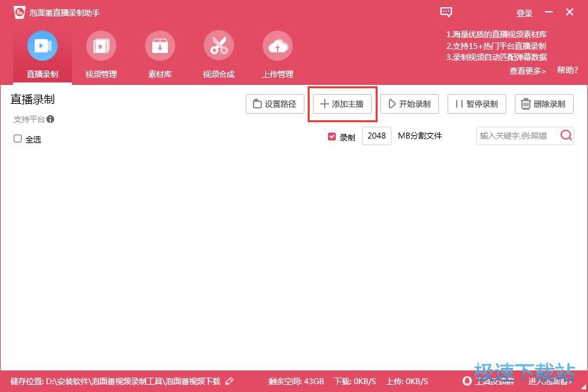588x392 pixels.
Task: Click the 登录 login link
Action: click(x=524, y=13)
